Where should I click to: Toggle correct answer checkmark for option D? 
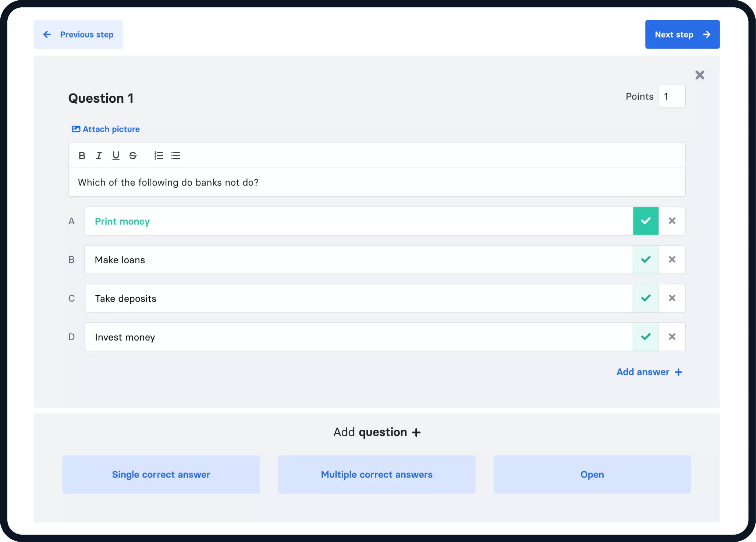(x=646, y=336)
